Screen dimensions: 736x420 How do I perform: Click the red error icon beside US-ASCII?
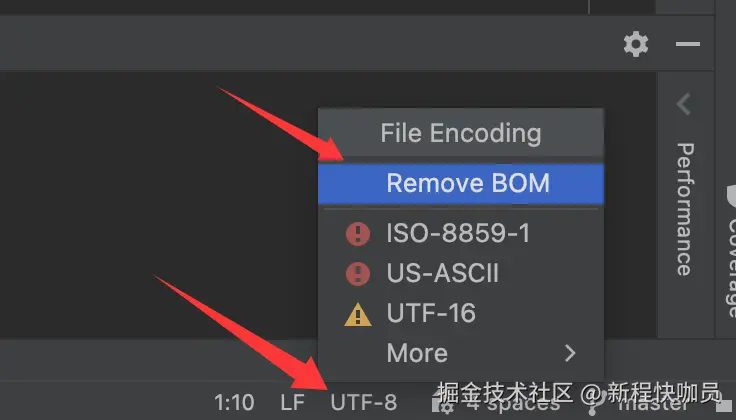tap(358, 274)
